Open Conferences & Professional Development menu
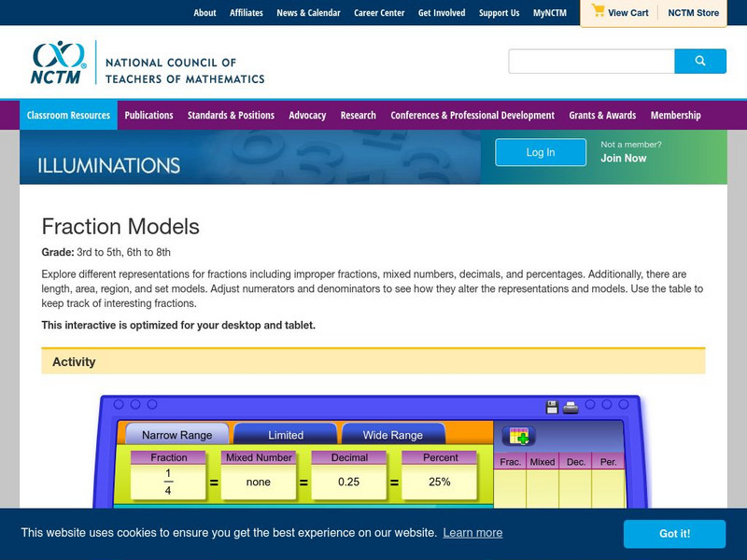The image size is (747, 560). (472, 115)
